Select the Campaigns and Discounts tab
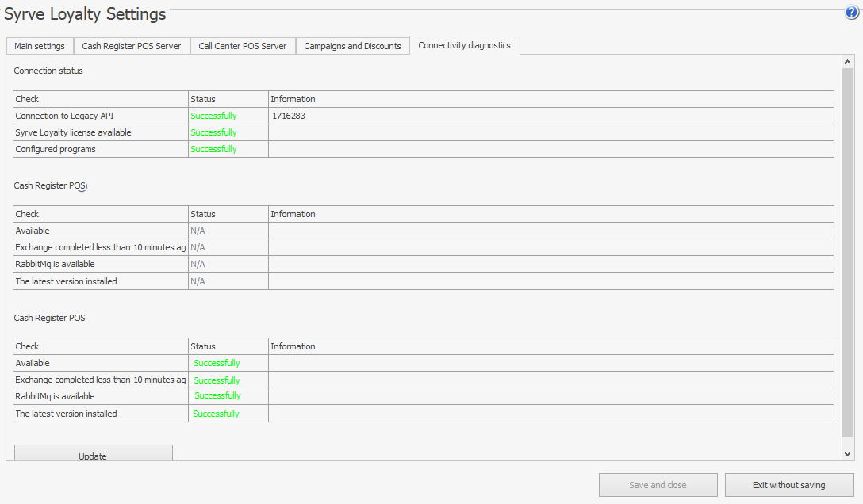Screen dimensions: 863x504 pyautogui.click(x=352, y=46)
